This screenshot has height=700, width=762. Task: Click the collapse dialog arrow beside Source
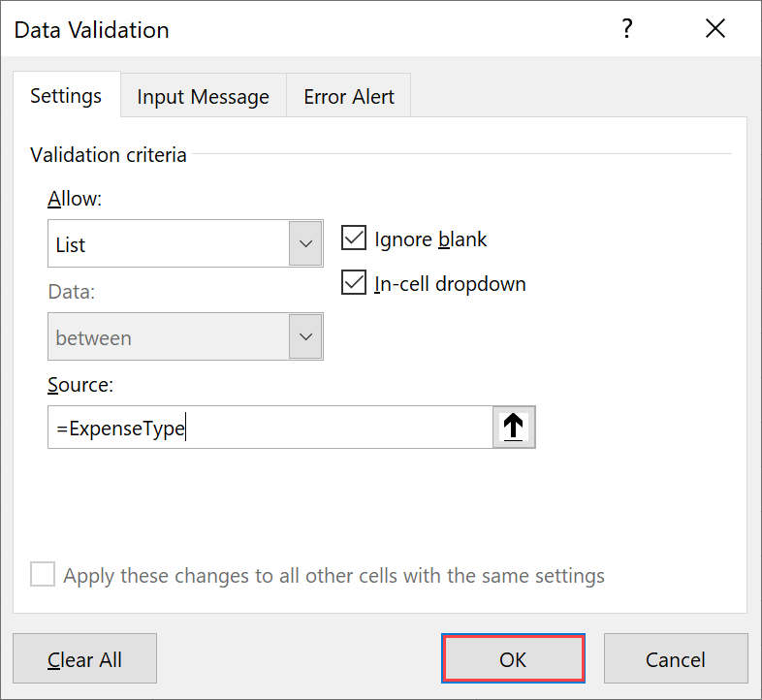pyautogui.click(x=514, y=428)
